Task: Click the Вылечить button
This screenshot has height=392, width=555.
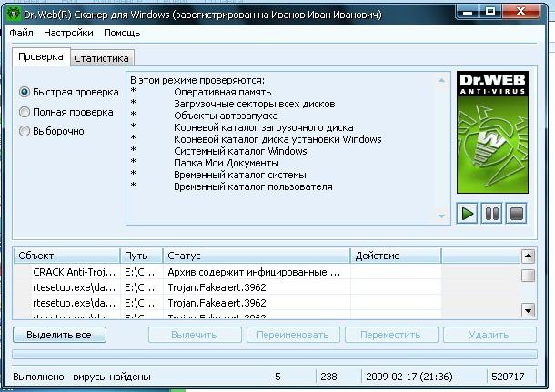Action: (195, 335)
